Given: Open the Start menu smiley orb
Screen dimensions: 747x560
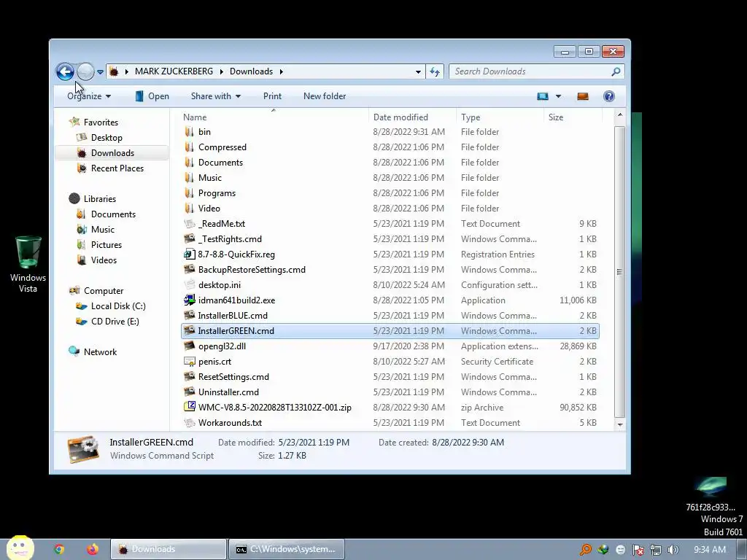Looking at the screenshot, I should pyautogui.click(x=20, y=548).
